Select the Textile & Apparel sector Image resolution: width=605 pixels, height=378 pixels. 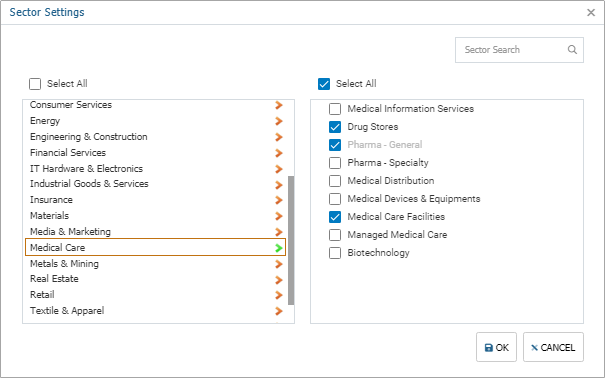click(155, 311)
